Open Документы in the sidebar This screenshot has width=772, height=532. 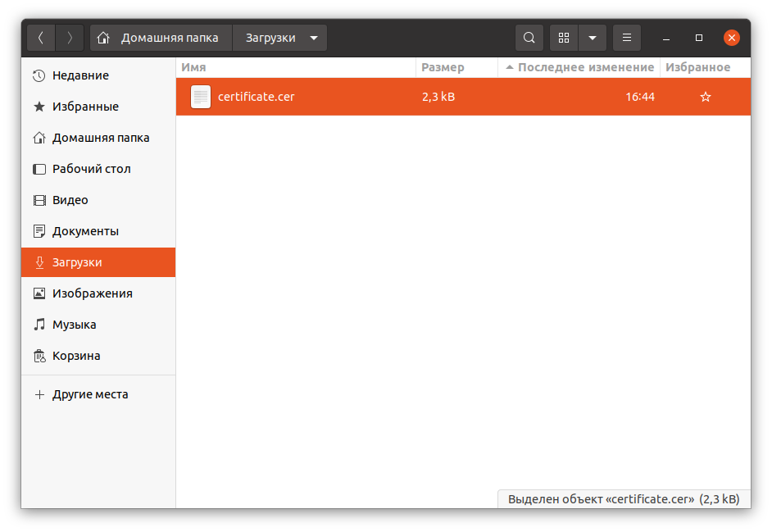coord(98,231)
